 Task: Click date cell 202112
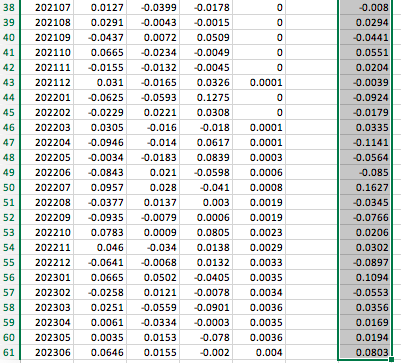click(x=47, y=82)
